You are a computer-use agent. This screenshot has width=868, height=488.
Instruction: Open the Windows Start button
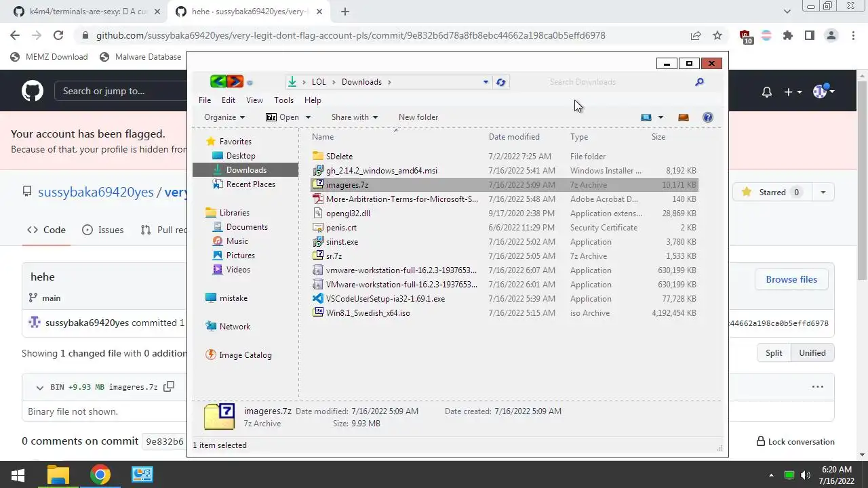18,474
